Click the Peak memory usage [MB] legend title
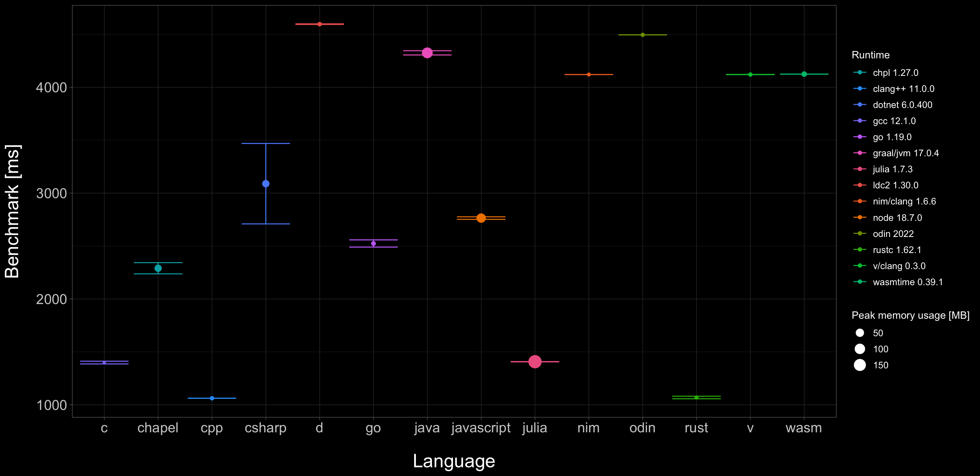Image resolution: width=980 pixels, height=476 pixels. [910, 316]
